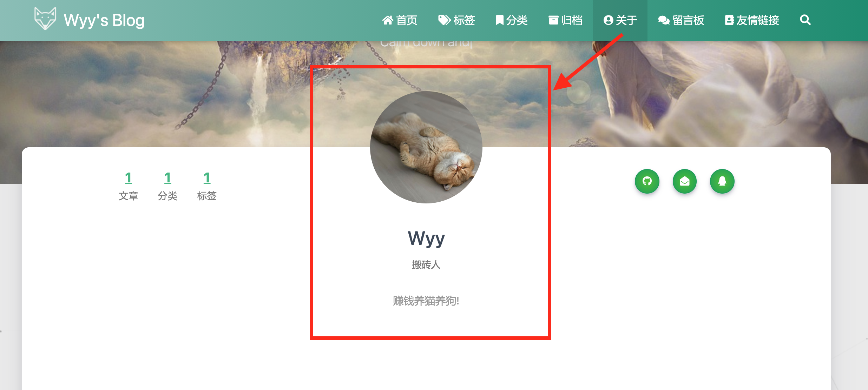Click the bookmark icon beside 分类
The height and width of the screenshot is (390, 868).
tap(499, 20)
